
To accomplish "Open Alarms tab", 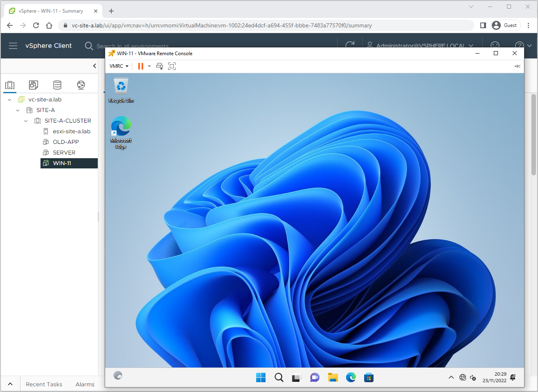I will point(85,384).
